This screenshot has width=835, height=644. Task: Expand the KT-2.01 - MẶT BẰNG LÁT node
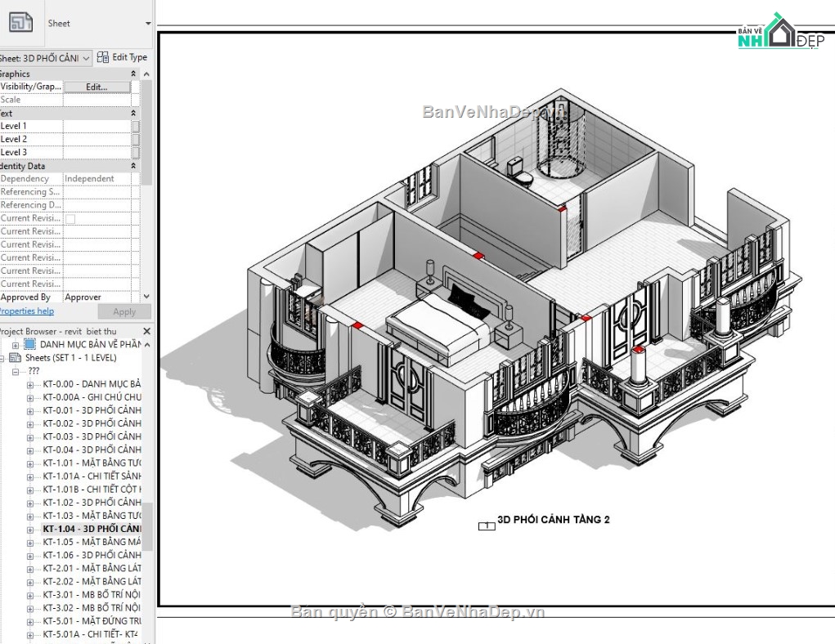[x=30, y=569]
